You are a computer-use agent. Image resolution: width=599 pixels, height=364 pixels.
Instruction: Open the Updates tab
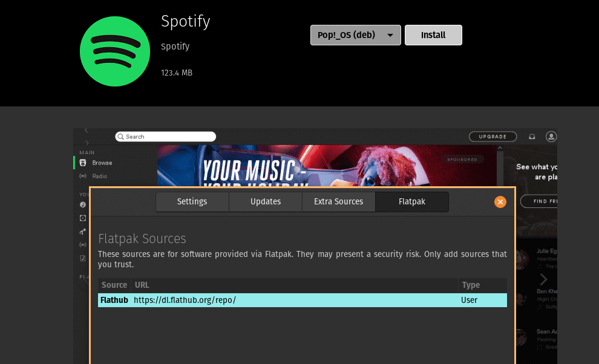pyautogui.click(x=266, y=202)
